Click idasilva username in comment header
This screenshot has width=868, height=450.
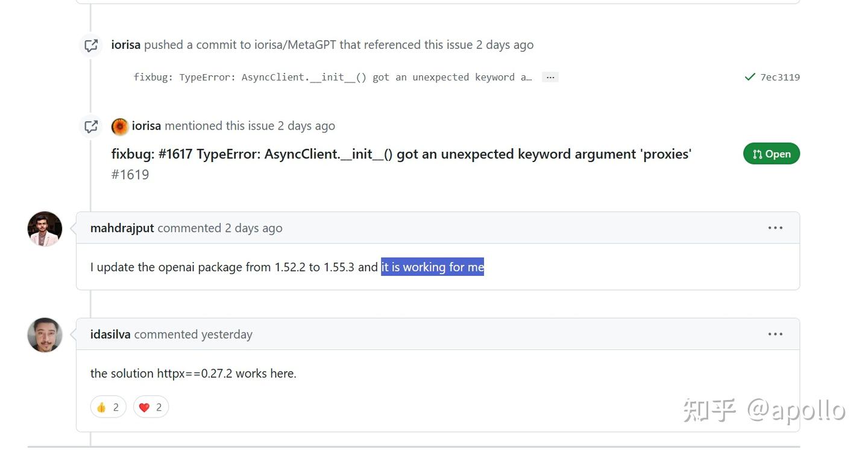click(110, 334)
